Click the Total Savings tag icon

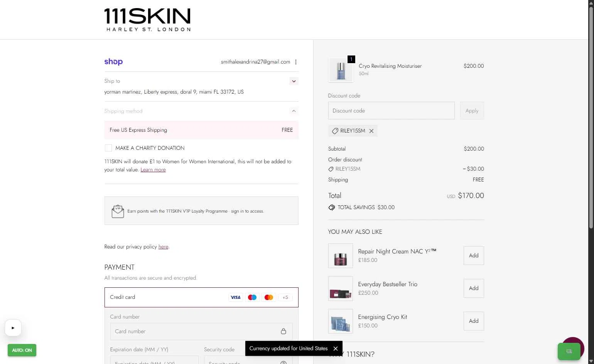[332, 208]
